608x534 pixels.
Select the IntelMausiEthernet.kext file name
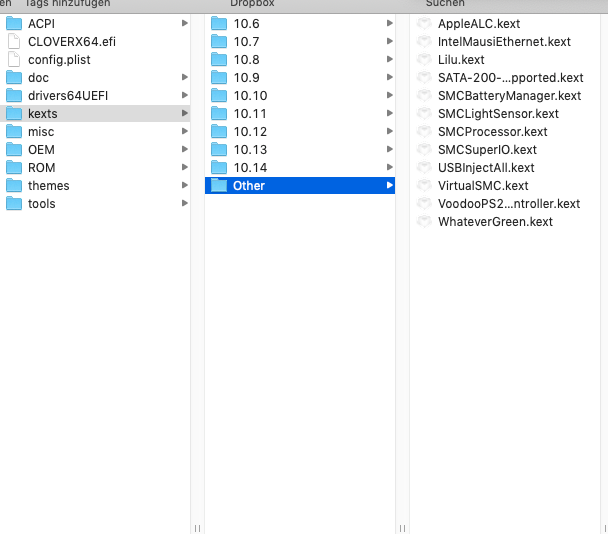[x=504, y=41]
